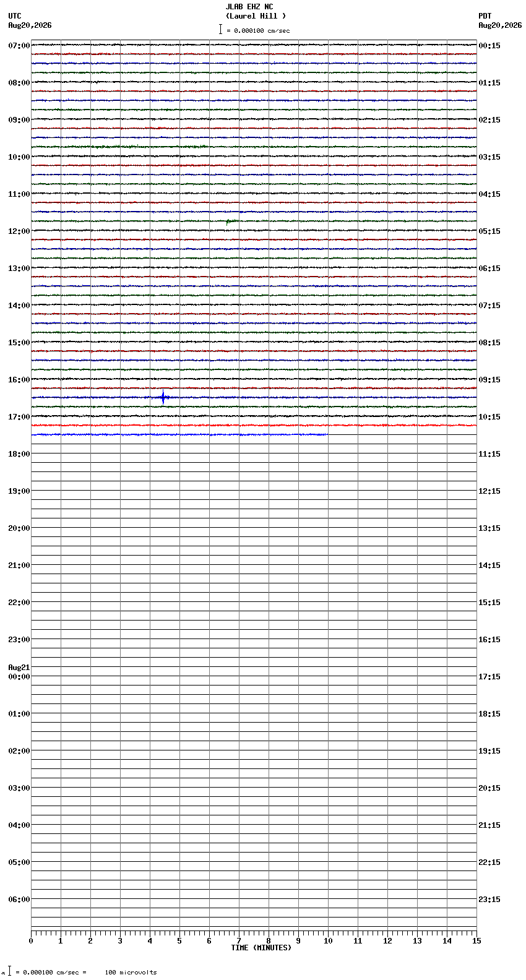Click the '11:15' PDT time label
This screenshot has width=526, height=980.
pos(489,454)
